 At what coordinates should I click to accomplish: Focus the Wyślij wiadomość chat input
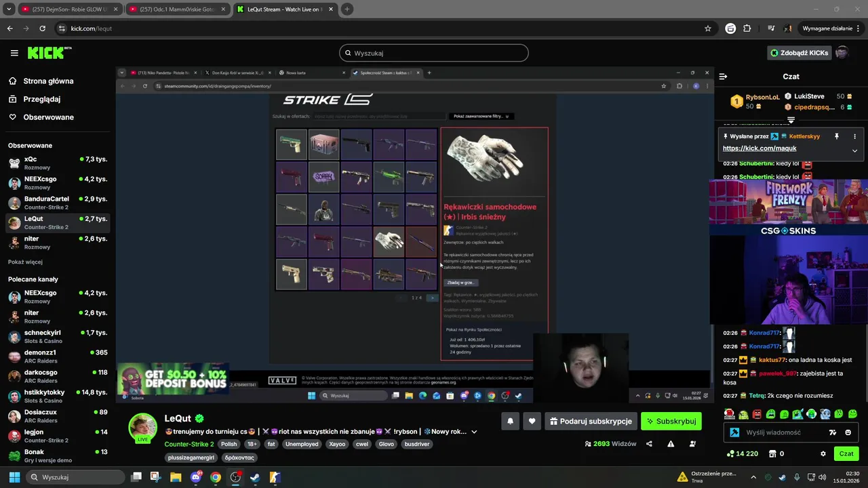[x=783, y=432]
